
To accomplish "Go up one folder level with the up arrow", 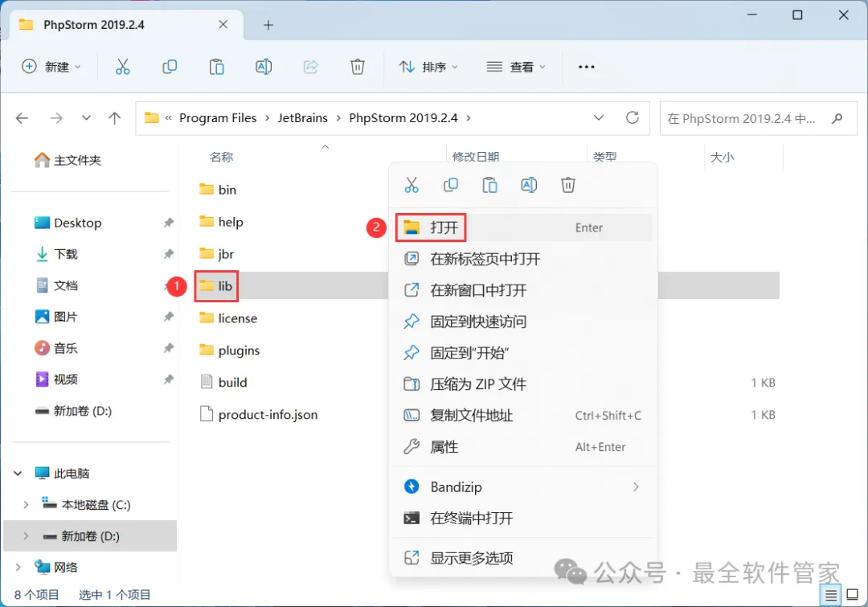I will click(115, 118).
